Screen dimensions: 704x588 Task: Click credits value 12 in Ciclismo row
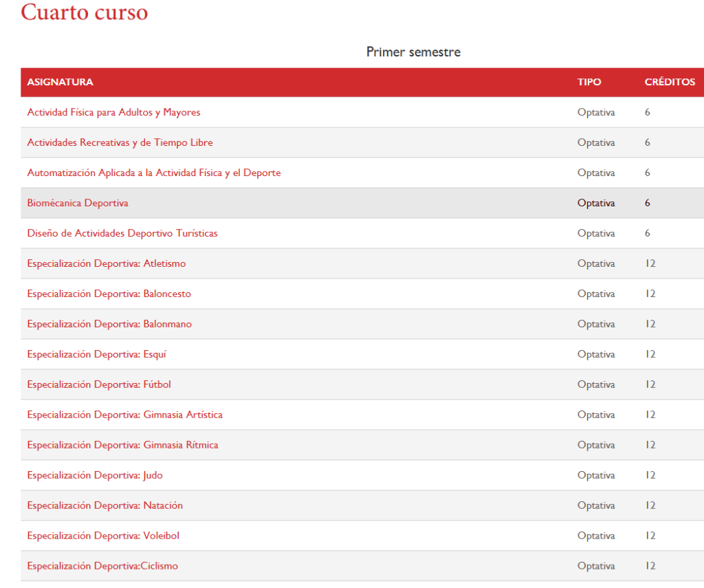click(x=650, y=566)
